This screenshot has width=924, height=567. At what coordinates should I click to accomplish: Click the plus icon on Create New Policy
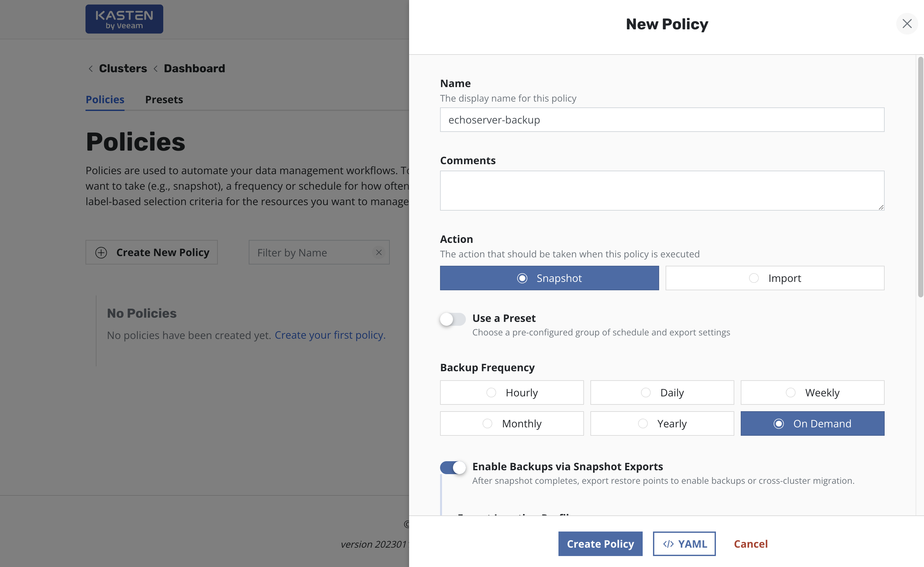pyautogui.click(x=101, y=252)
